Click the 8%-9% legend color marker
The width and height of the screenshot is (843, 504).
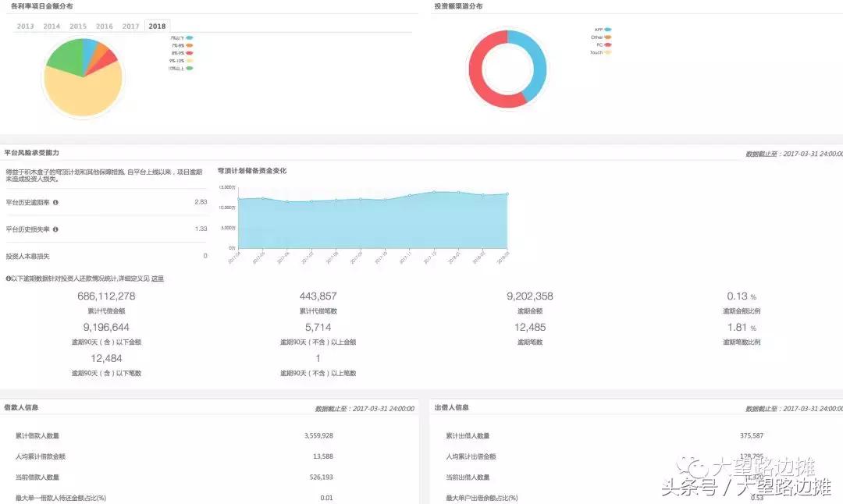click(190, 53)
